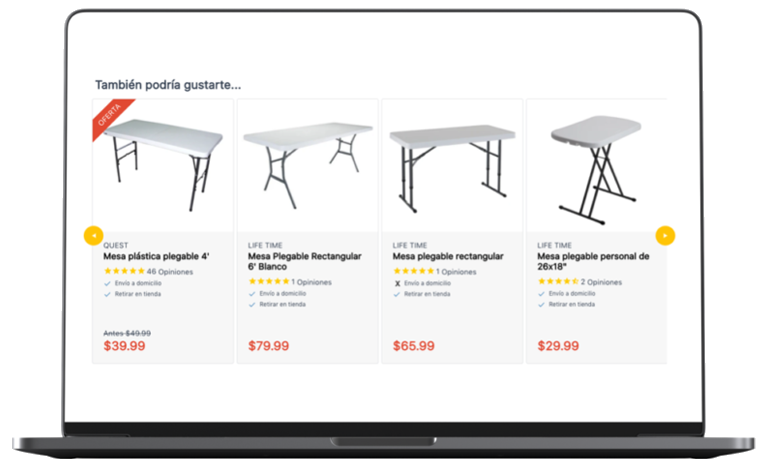The height and width of the screenshot is (467, 768).
Task: Open Mesa plegable personal de 26x18" link
Action: 593,261
